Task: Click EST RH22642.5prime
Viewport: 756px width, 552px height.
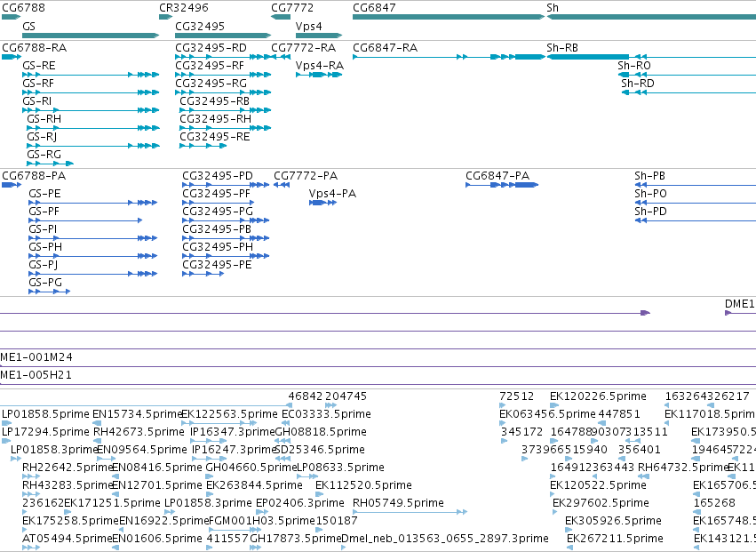Action: point(68,468)
